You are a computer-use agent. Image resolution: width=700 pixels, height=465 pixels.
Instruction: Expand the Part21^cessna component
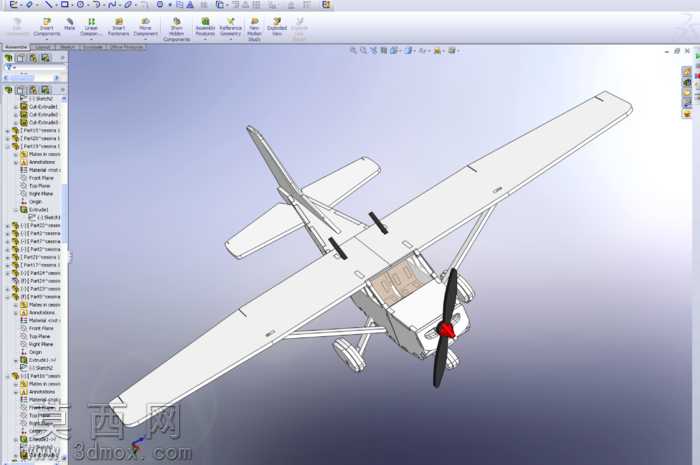point(8,257)
